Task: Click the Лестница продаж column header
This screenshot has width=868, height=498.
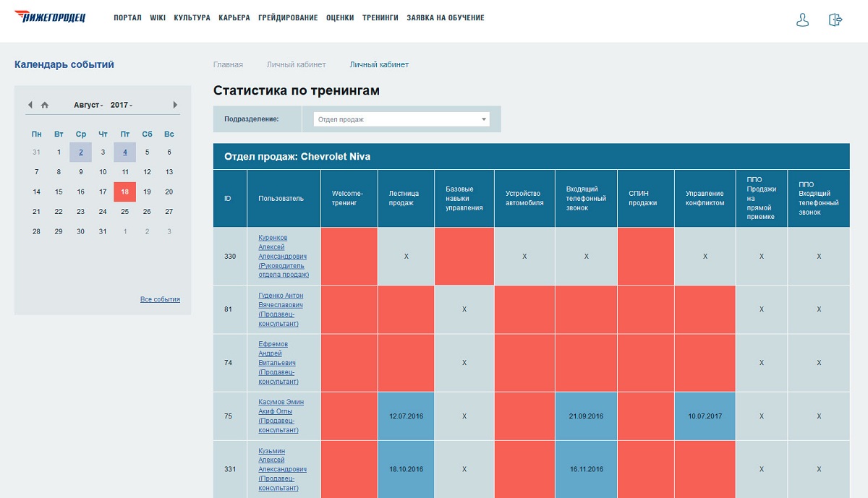Action: tap(406, 198)
